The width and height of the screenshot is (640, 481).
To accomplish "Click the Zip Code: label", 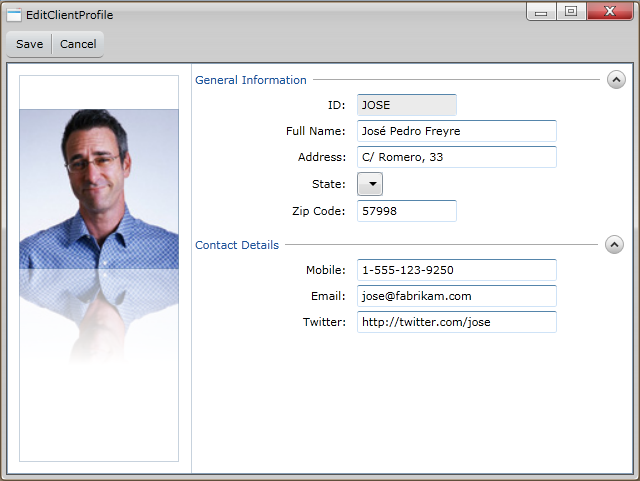I will click(318, 211).
